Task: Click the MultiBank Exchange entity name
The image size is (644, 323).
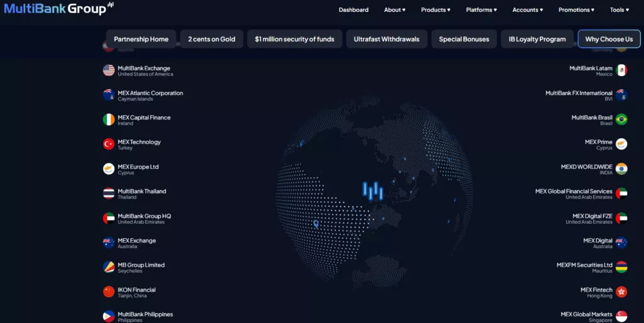Action: (144, 68)
